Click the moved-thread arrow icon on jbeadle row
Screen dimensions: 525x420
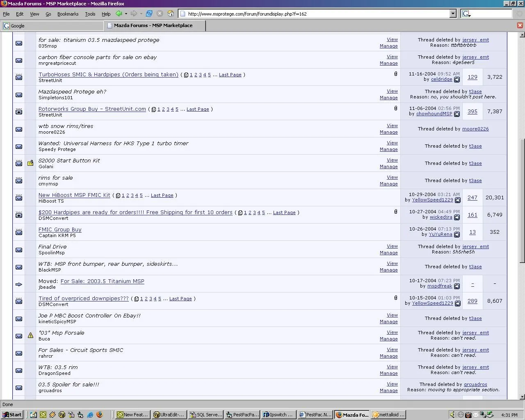click(19, 284)
